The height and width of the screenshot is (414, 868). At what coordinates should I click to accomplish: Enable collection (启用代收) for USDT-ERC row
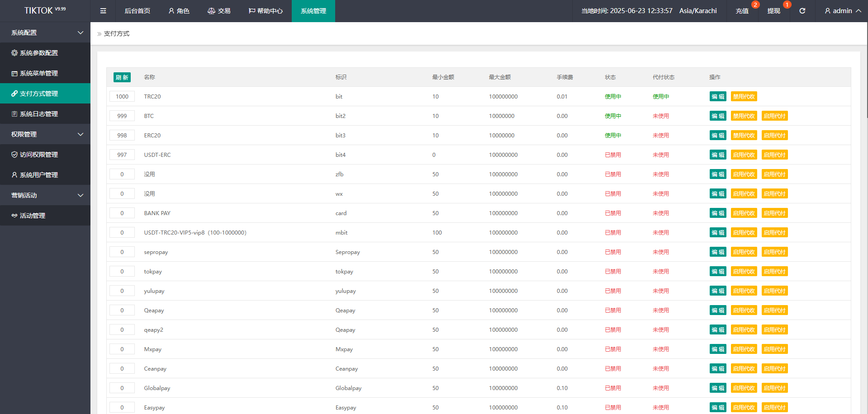[744, 155]
